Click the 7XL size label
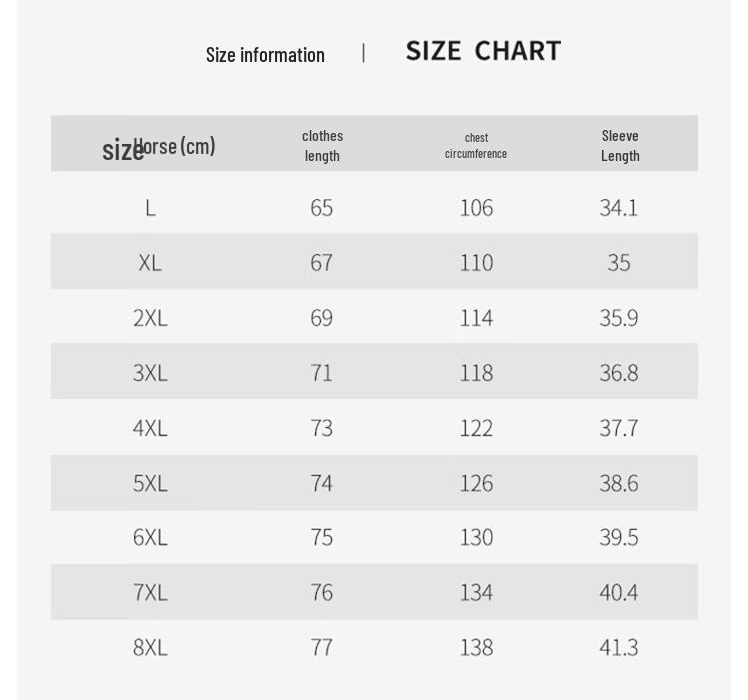The image size is (748, 700). (150, 592)
